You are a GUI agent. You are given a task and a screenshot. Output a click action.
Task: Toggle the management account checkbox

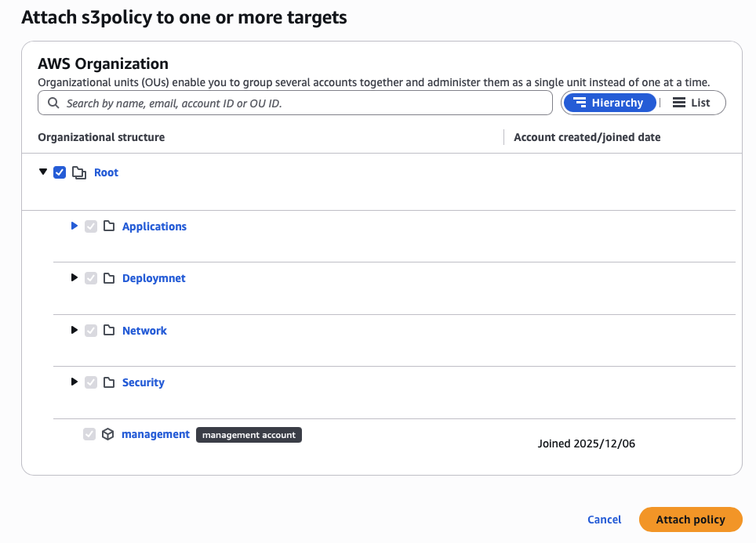pos(89,434)
